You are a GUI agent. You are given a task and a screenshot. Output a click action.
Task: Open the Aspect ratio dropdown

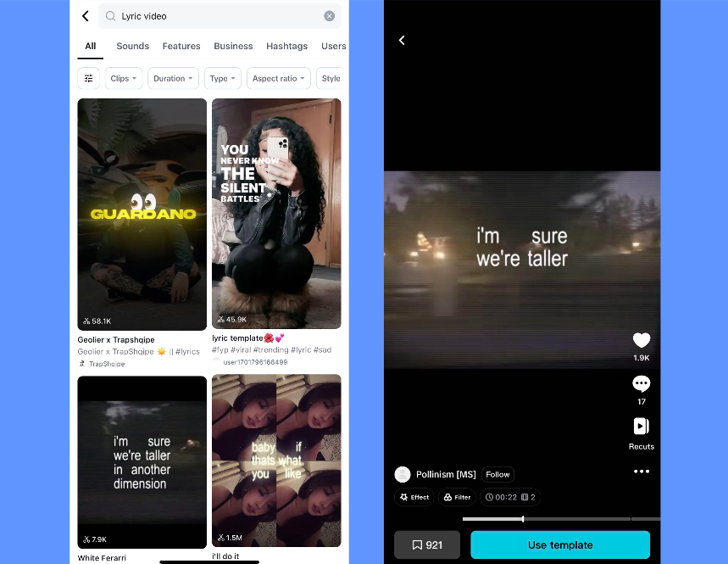(x=278, y=78)
